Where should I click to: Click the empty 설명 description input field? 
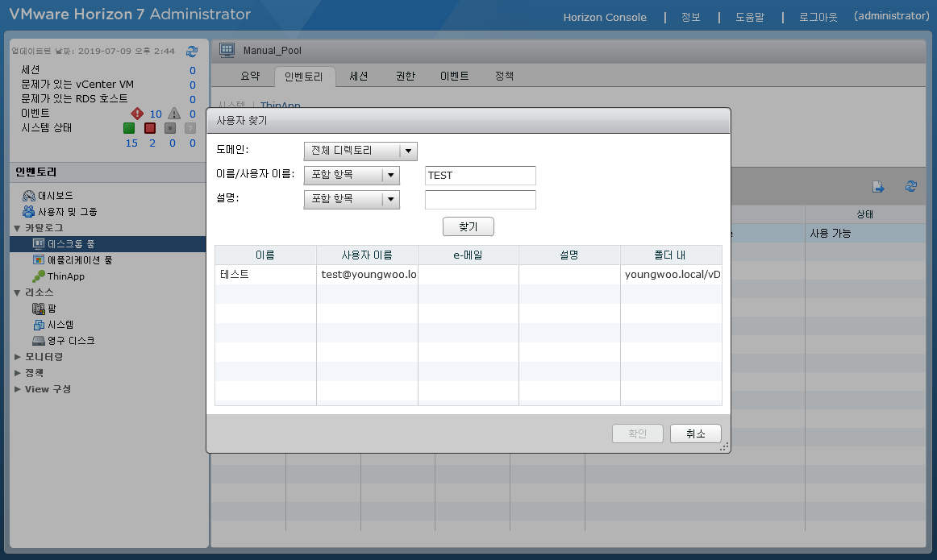[x=481, y=199]
